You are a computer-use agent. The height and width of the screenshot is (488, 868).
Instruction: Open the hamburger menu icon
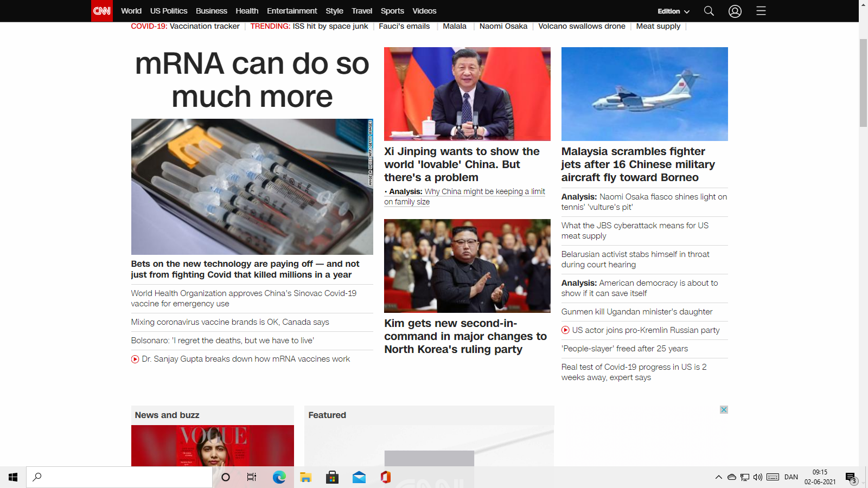[x=761, y=11]
